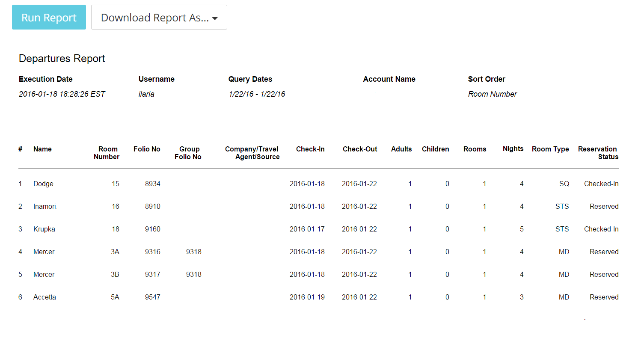644x347 pixels.
Task: Click room number 16
Action: [116, 207]
